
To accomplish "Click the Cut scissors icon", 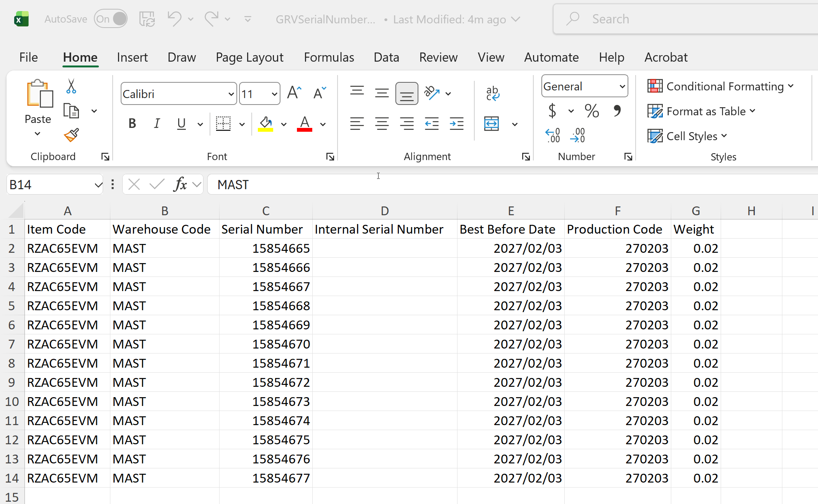I will click(71, 87).
